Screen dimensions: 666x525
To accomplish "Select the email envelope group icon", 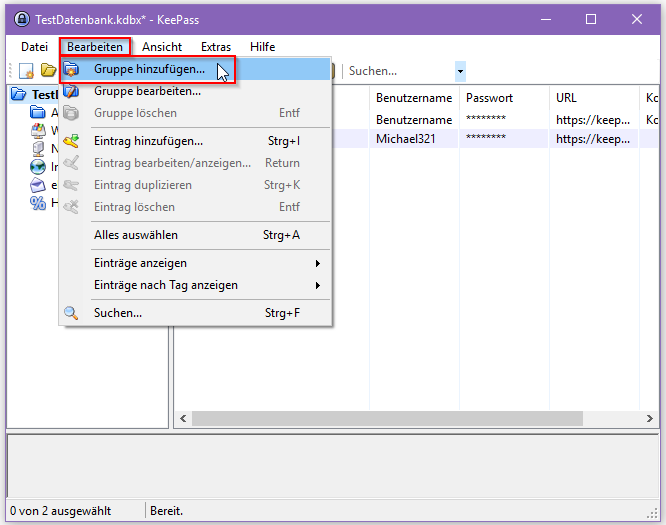I will pos(38,185).
